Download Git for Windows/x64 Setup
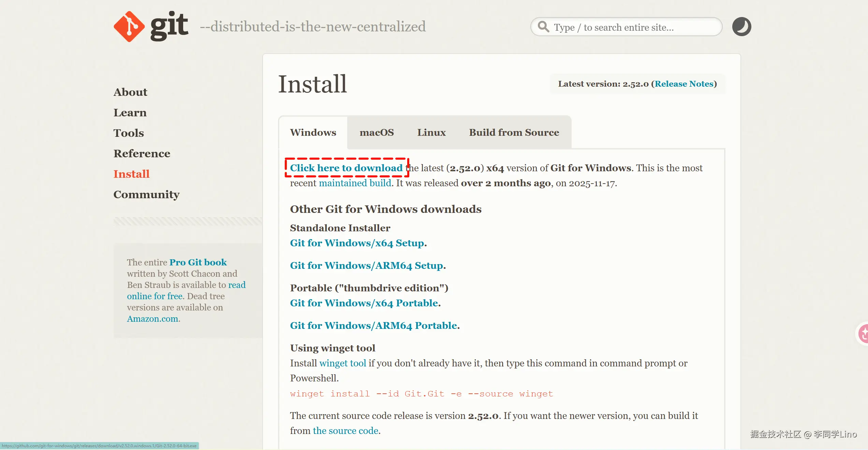 357,243
